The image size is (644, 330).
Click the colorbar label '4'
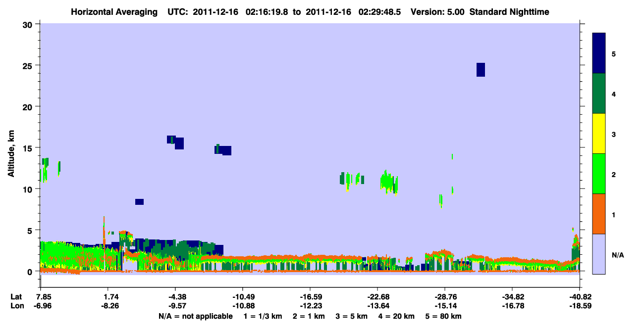pos(614,94)
